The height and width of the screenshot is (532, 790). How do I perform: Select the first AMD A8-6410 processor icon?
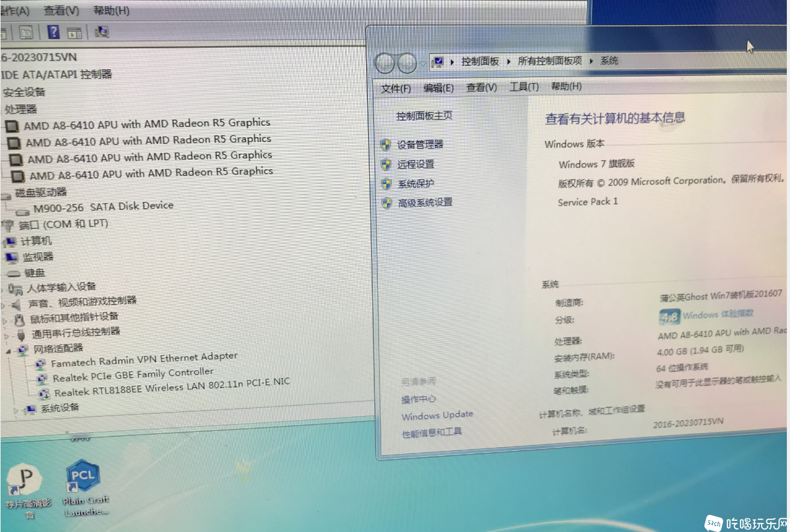pyautogui.click(x=12, y=126)
